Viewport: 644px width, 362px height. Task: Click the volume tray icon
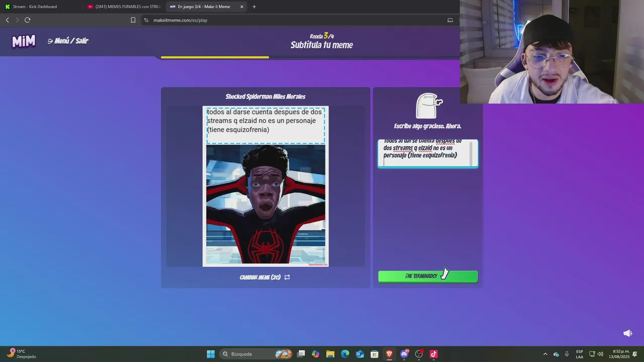tap(600, 354)
